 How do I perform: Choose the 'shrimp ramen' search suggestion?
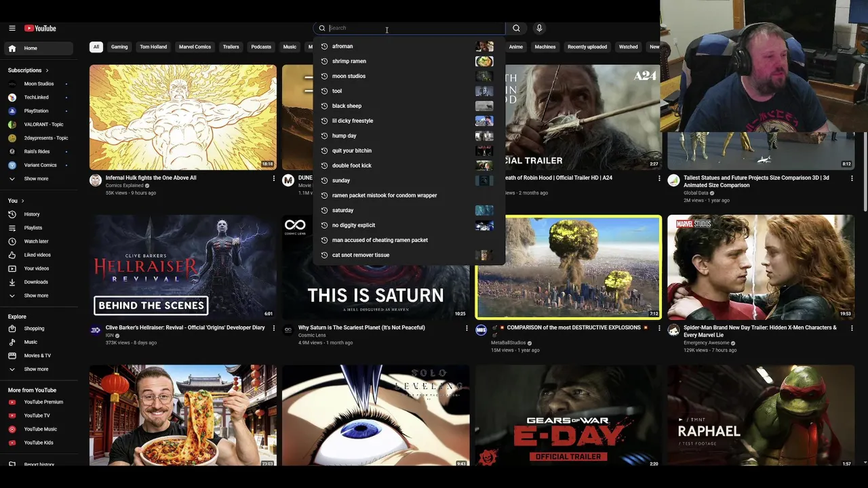409,61
